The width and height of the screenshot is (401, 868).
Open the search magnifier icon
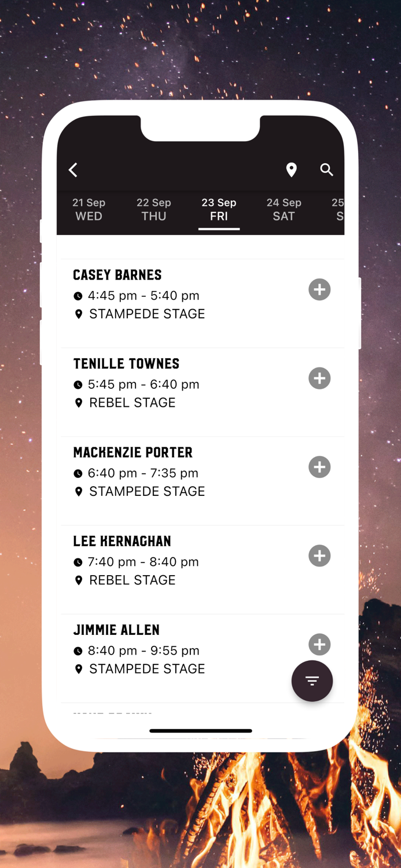[x=327, y=170]
